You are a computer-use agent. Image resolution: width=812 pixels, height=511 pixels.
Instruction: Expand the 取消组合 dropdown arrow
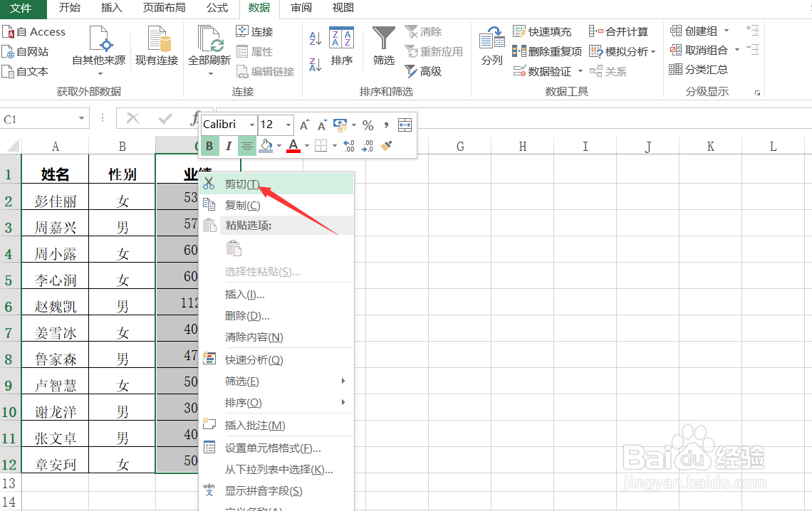point(737,50)
